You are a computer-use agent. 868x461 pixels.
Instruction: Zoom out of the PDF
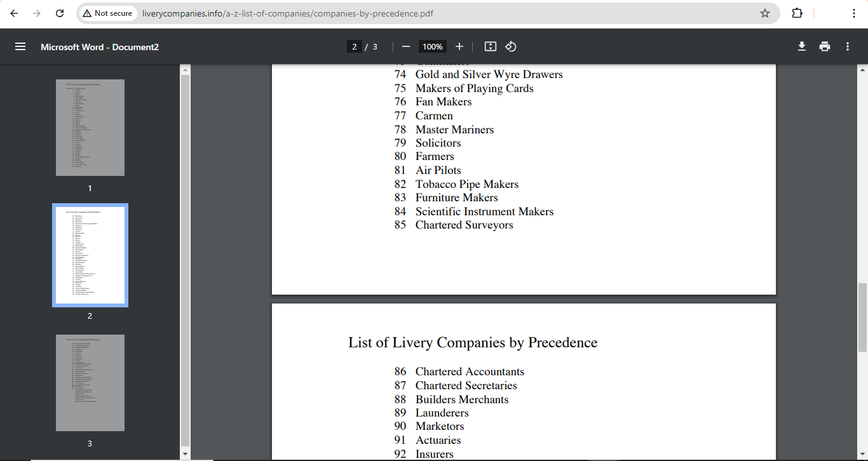click(406, 46)
